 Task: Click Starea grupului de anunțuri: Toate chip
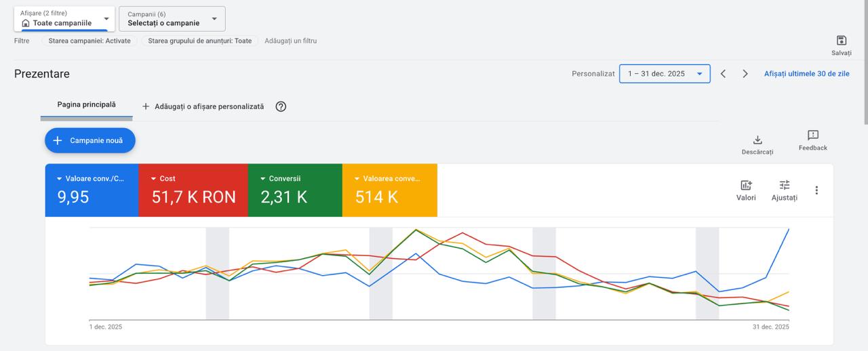(199, 41)
